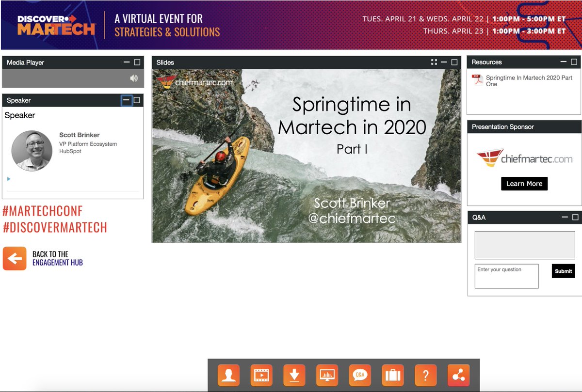Maximize the Resources panel

tap(574, 62)
